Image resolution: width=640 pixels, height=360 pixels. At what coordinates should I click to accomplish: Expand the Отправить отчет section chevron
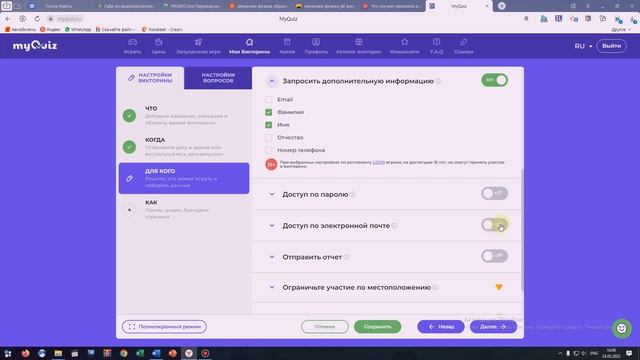click(x=272, y=257)
